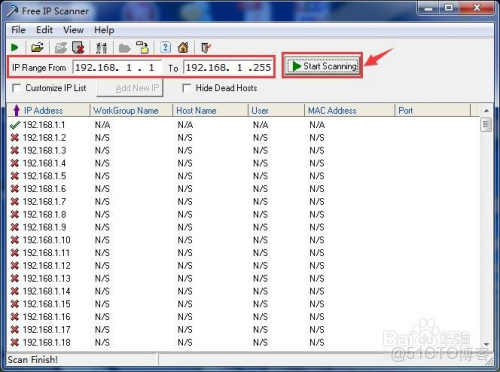
Task: Click the scrollbar up arrow in results
Action: coord(486,110)
